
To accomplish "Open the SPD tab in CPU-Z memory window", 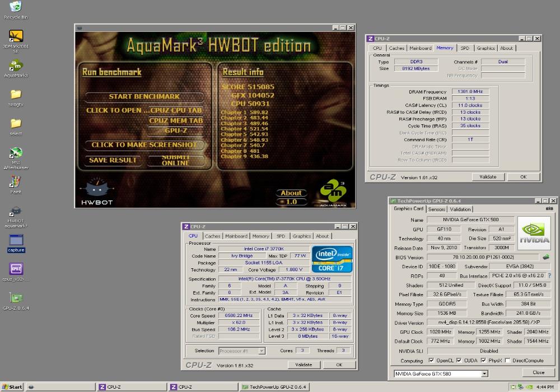I will (465, 48).
